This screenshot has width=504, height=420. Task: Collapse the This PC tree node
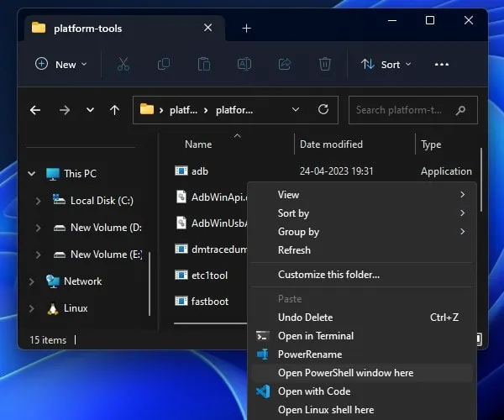32,174
